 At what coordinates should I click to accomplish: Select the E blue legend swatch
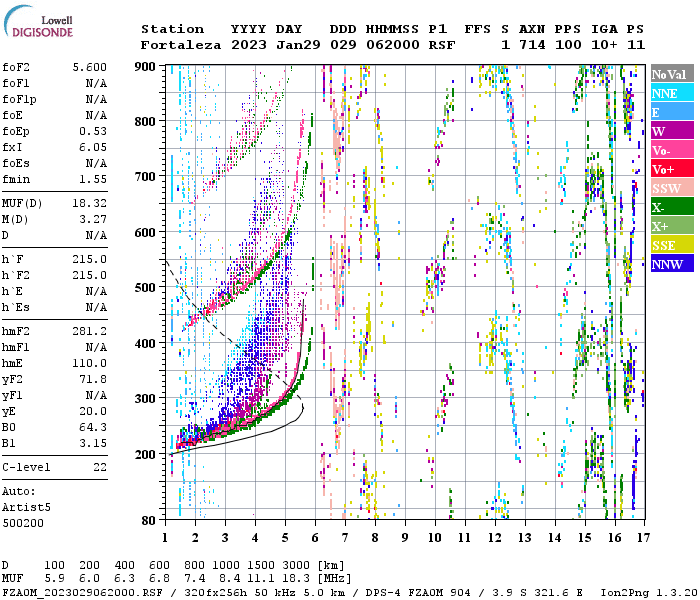[672, 112]
